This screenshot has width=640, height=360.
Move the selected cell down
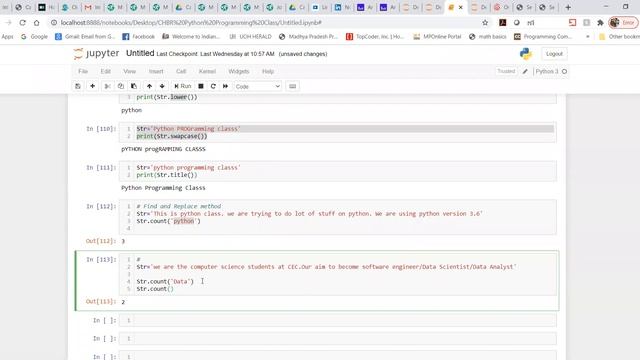(x=162, y=86)
